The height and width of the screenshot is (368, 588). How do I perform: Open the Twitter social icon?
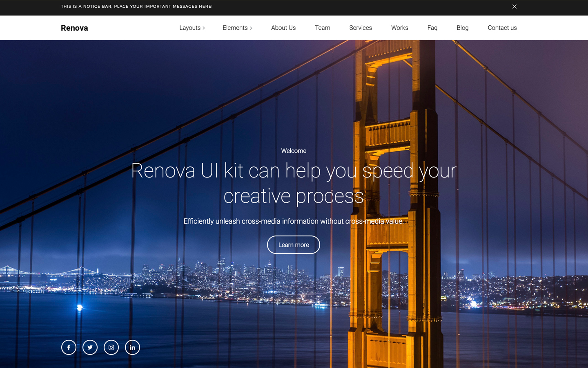[90, 347]
